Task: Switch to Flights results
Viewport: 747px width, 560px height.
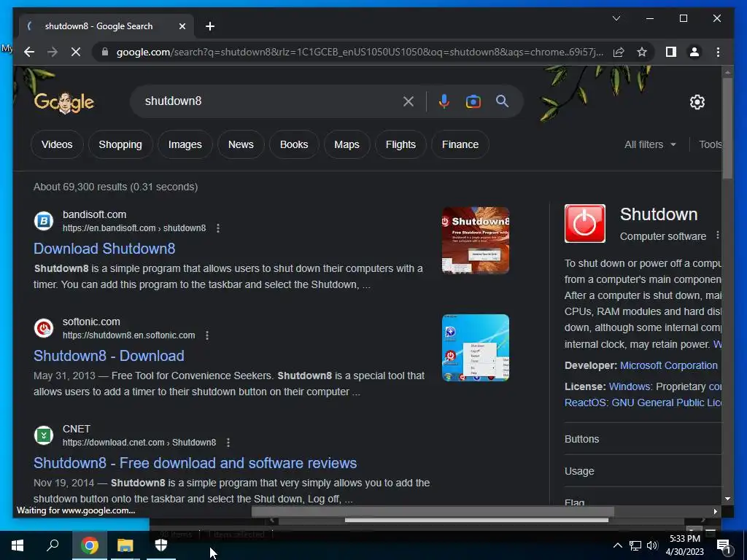Action: [x=400, y=144]
